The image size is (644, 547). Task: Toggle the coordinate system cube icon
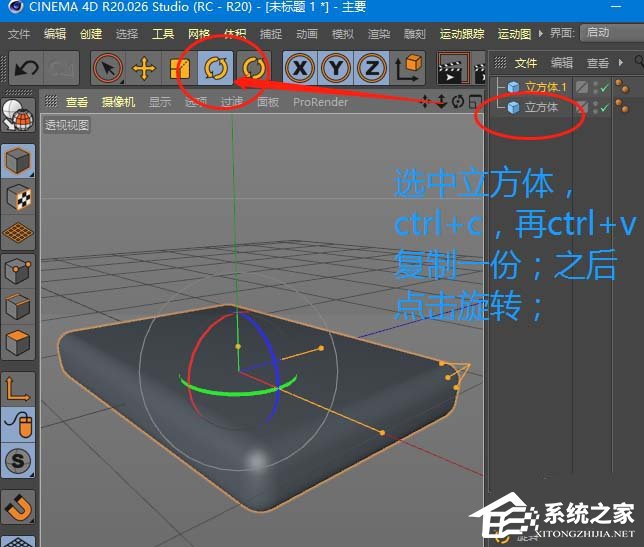[x=408, y=68]
